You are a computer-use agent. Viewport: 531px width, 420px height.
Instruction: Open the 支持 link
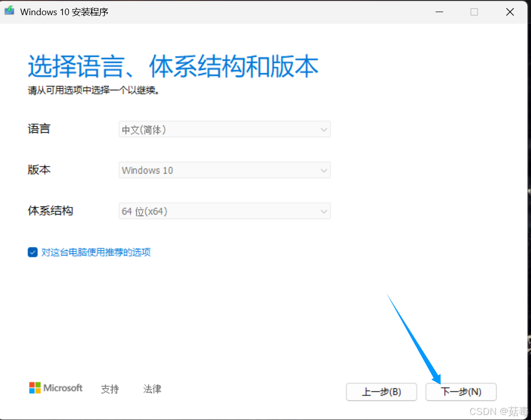pos(110,389)
